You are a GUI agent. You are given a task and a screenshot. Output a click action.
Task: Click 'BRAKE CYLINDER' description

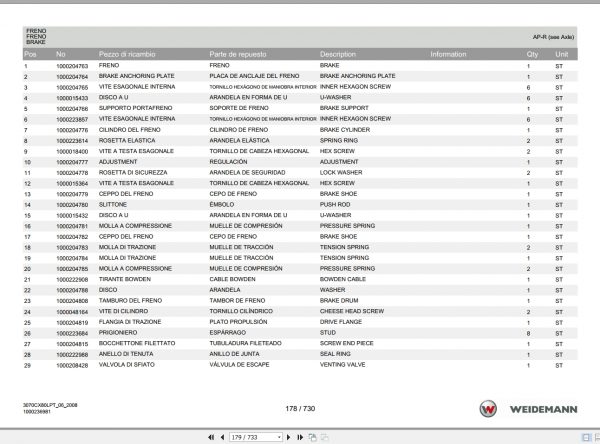[345, 130]
